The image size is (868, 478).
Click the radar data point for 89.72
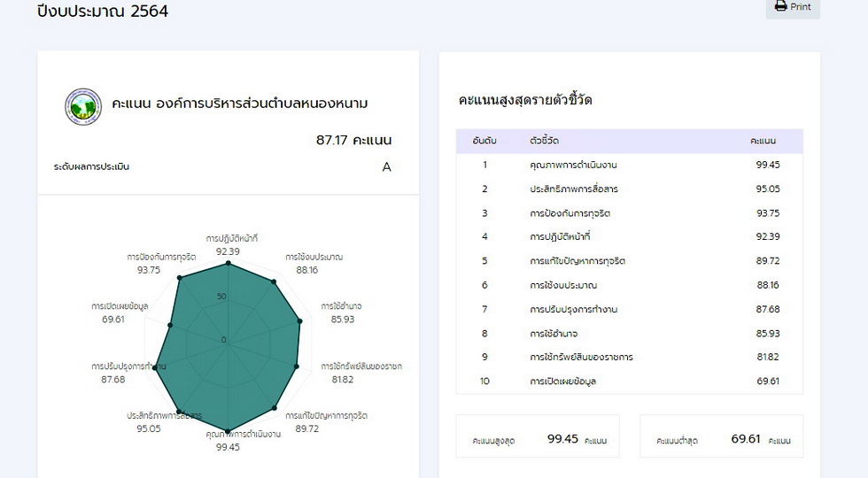coord(274,408)
